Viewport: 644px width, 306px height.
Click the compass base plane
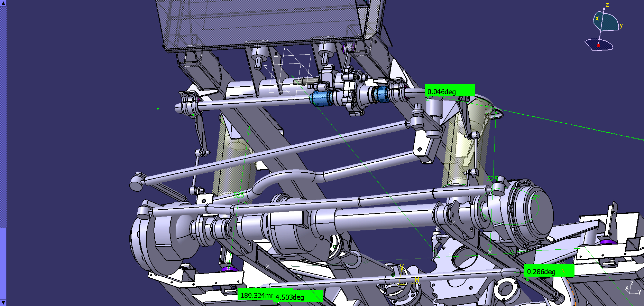tap(605, 45)
